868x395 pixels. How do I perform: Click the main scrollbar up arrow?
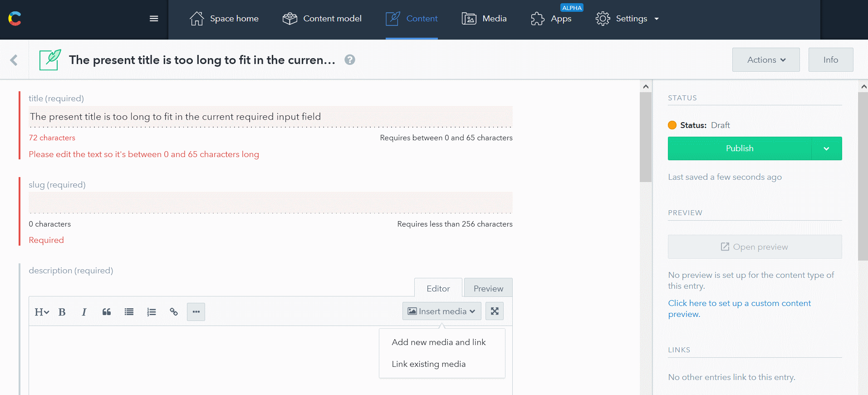[646, 86]
